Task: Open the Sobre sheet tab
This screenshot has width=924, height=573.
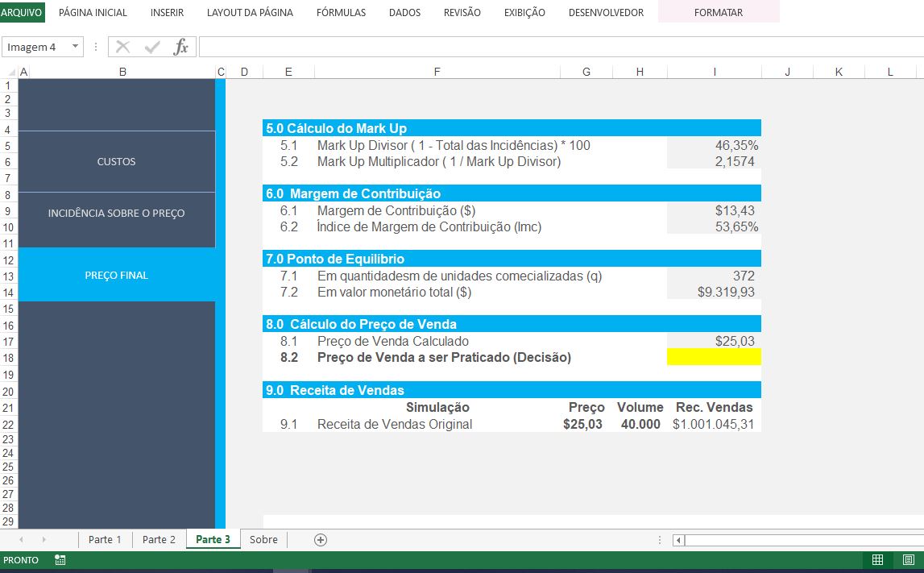Action: tap(263, 539)
